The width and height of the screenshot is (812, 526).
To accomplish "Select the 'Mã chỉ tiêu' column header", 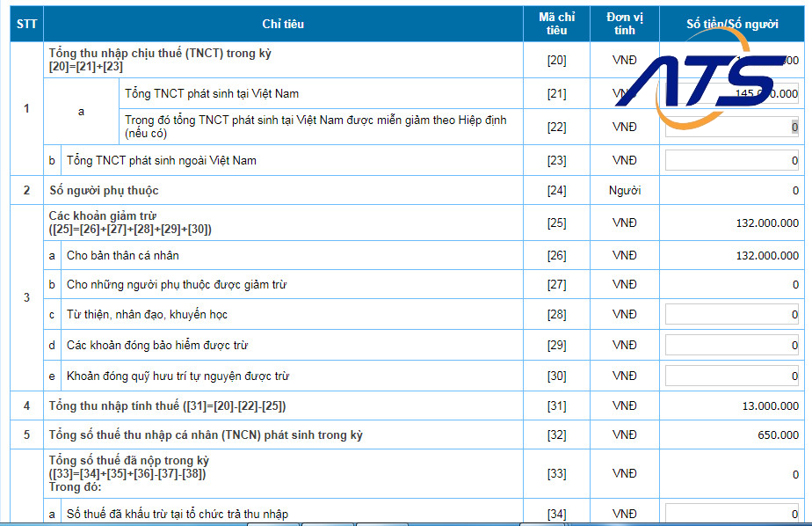I will [x=556, y=25].
